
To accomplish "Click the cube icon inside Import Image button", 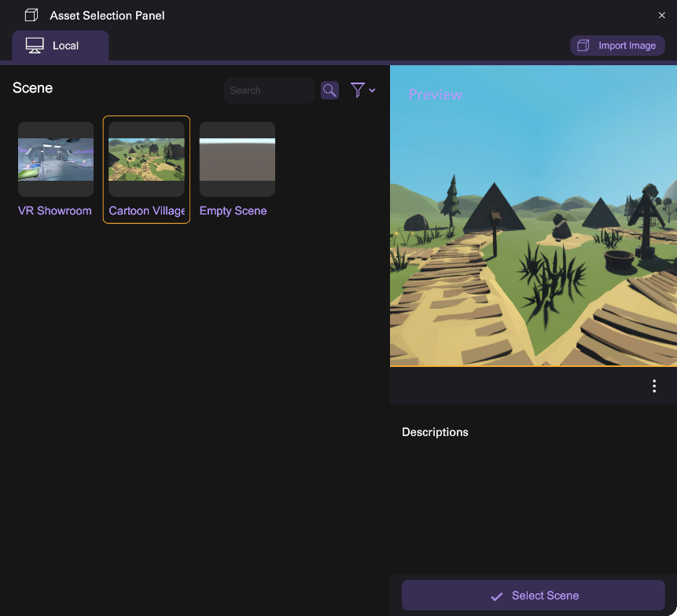I will click(x=583, y=46).
